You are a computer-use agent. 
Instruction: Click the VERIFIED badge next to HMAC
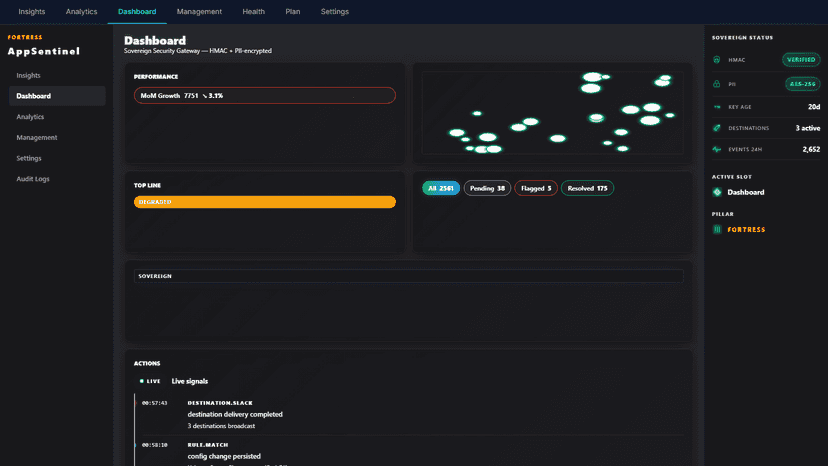point(801,60)
